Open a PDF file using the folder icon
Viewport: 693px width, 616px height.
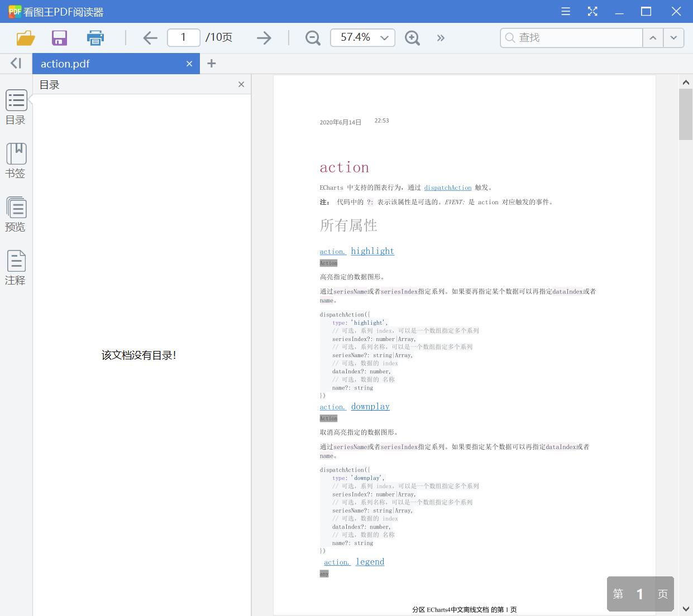tap(25, 37)
